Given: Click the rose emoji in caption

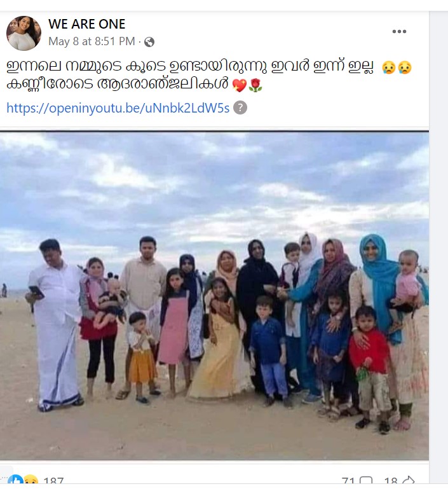Looking at the screenshot, I should 255,85.
